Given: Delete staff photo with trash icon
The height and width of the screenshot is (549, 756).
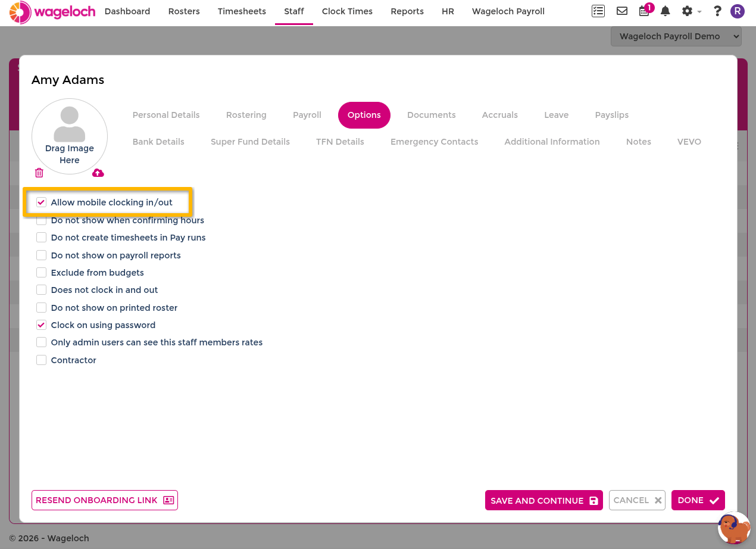Looking at the screenshot, I should click(39, 173).
